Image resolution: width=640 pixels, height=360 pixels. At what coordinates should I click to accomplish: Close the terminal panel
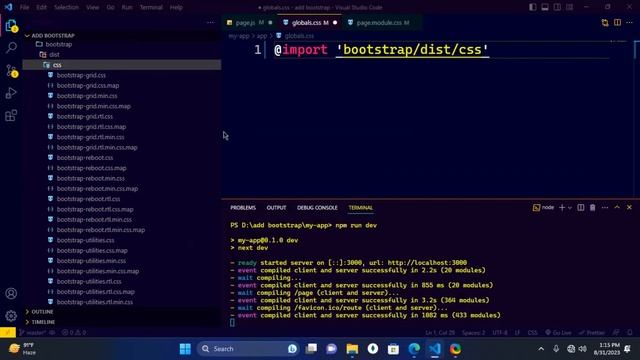[629, 207]
